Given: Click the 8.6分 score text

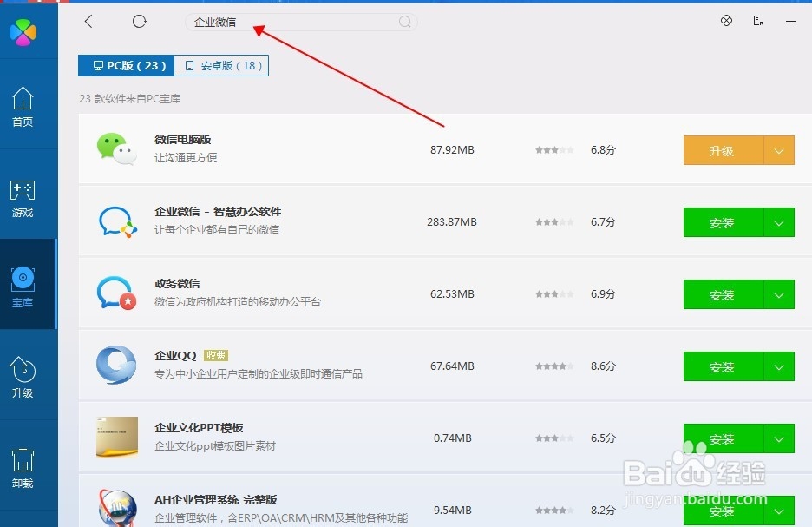Looking at the screenshot, I should [x=603, y=366].
